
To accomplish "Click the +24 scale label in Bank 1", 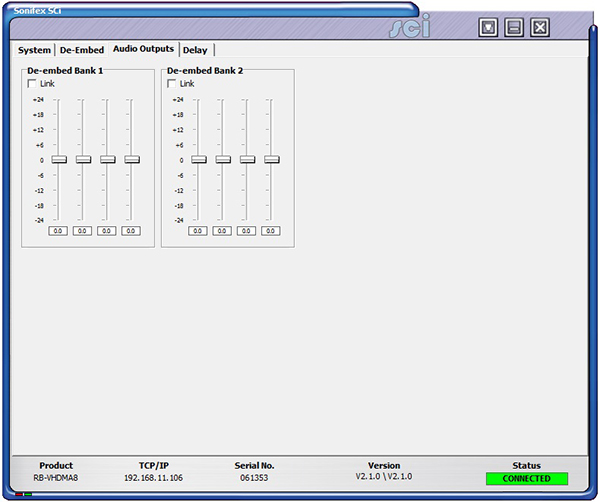I will coord(38,99).
